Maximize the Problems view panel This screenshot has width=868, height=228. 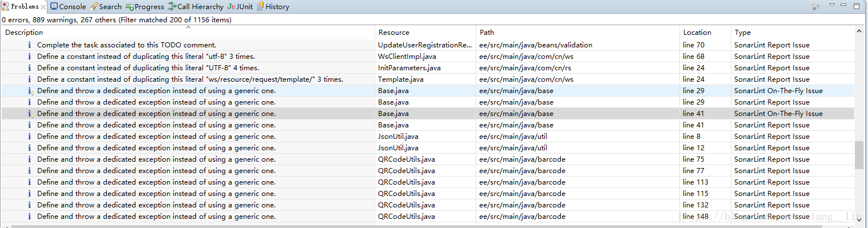(857, 6)
